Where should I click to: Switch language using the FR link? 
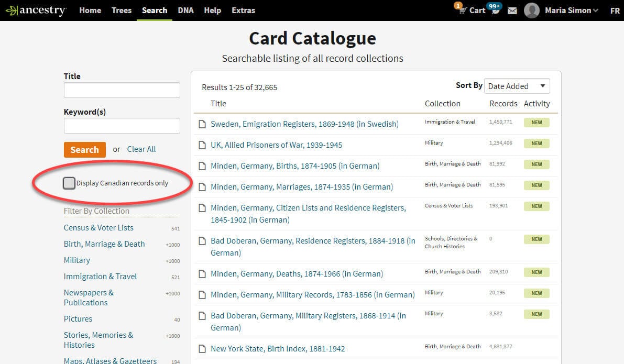[x=616, y=10]
